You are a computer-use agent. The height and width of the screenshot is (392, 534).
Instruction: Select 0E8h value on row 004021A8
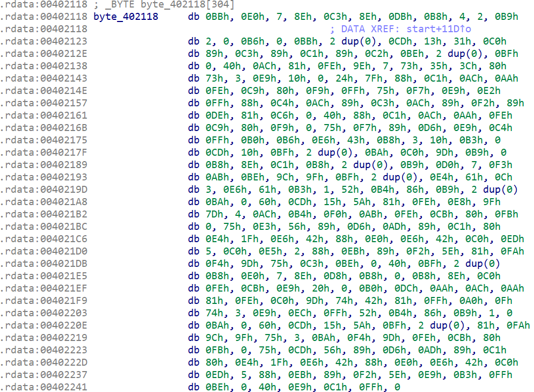coord(459,202)
